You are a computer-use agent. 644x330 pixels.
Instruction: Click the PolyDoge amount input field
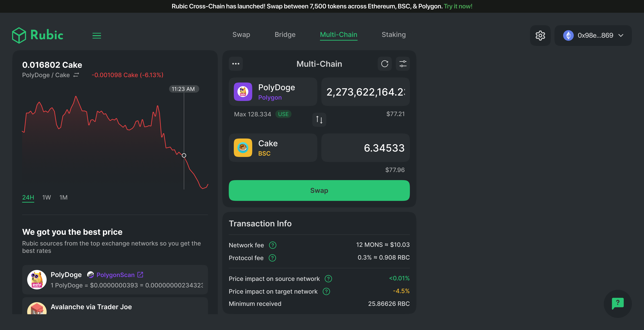click(365, 92)
